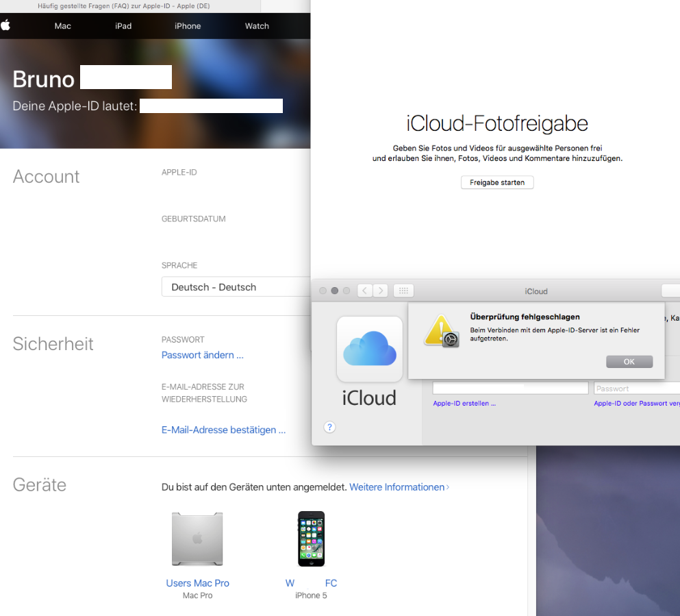Click the Überprüfung fehlgeschlagen heading

pos(525,317)
